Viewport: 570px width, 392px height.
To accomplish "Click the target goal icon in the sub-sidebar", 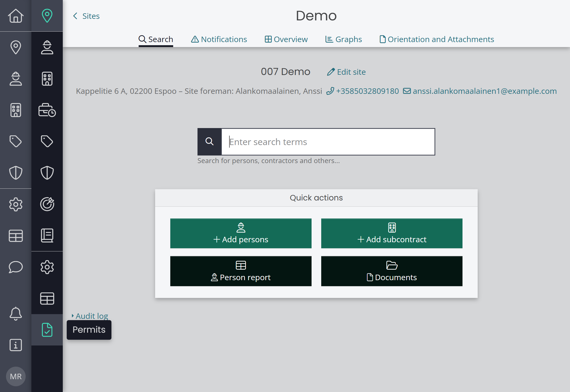I will [47, 204].
